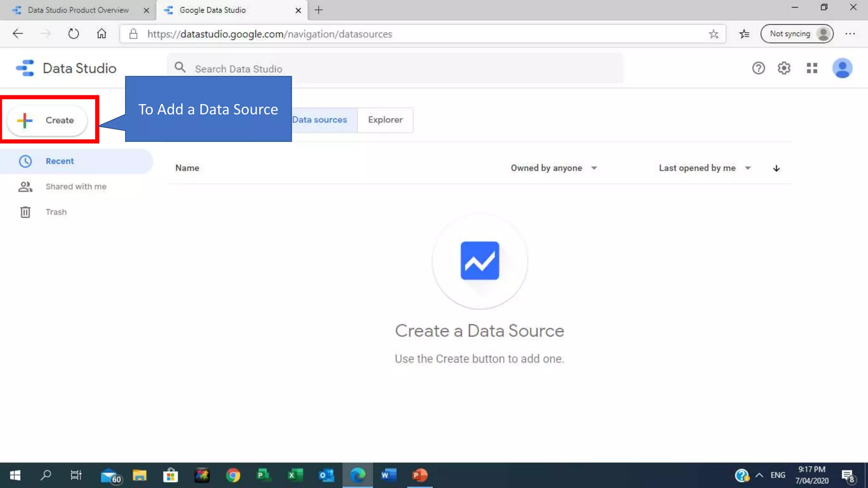Screen dimensions: 868x488
Task: Open the favorites list
Action: 744,34
